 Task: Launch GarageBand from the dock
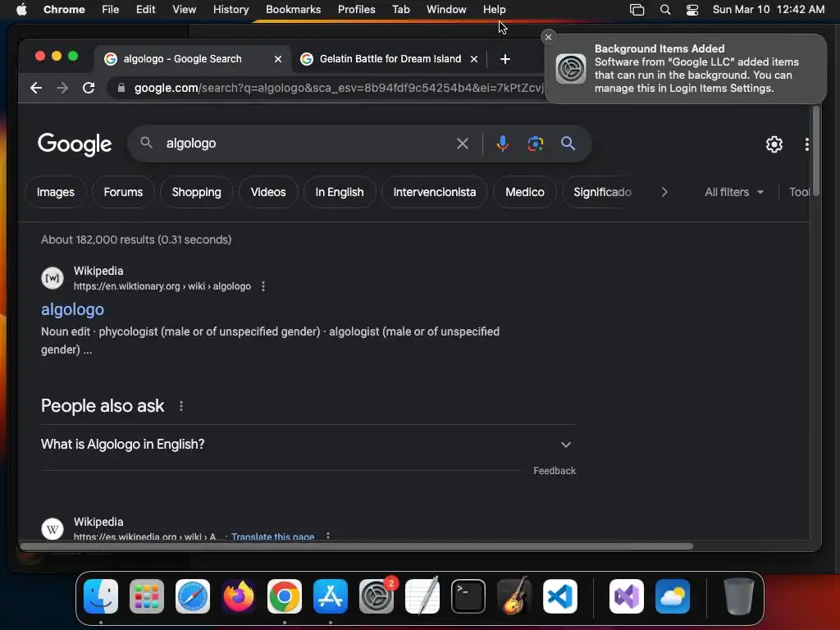pos(514,596)
